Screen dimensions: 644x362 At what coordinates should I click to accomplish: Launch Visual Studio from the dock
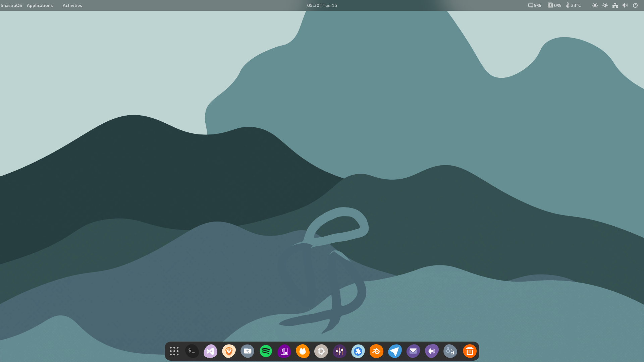[210, 351]
